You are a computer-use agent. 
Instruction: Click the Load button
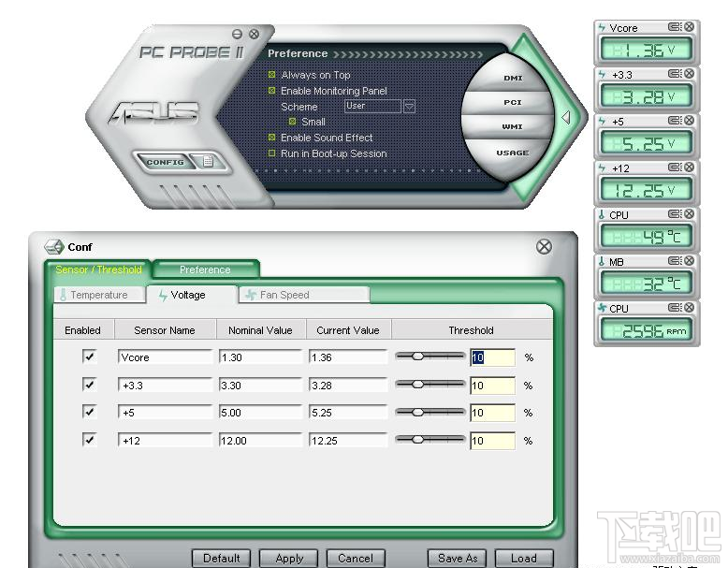coord(524,559)
